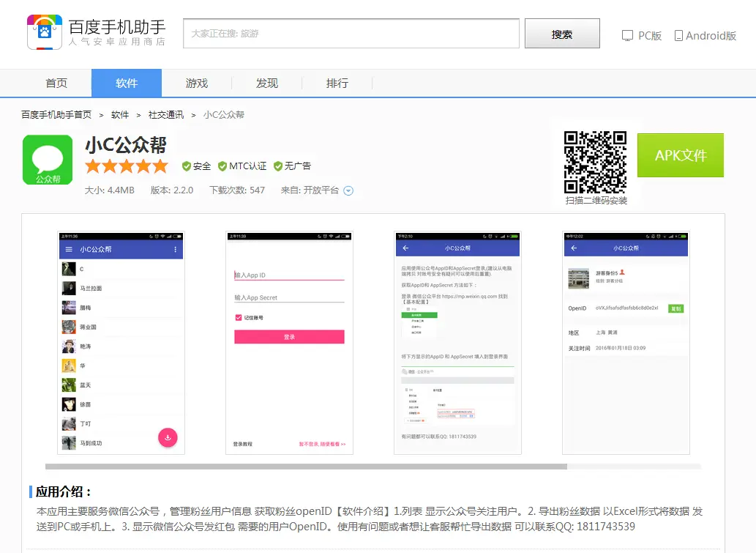The height and width of the screenshot is (553, 756).
Task: Open the 发现 tab
Action: [267, 83]
